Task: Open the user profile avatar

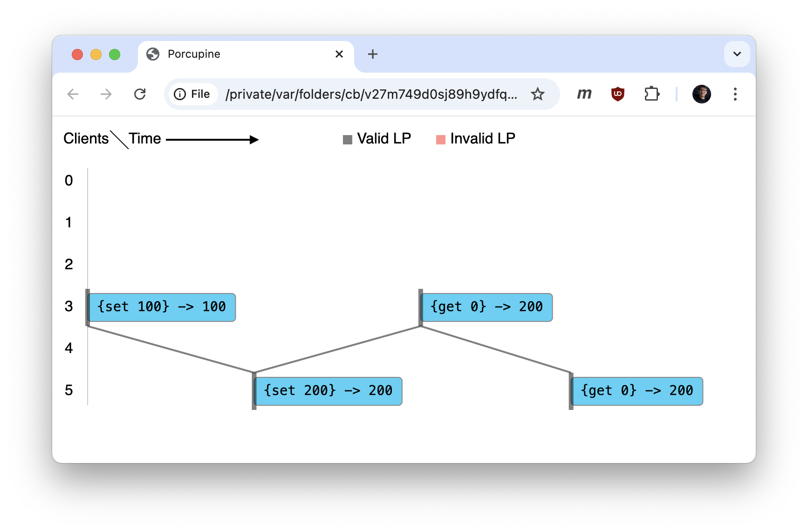Action: pos(701,94)
